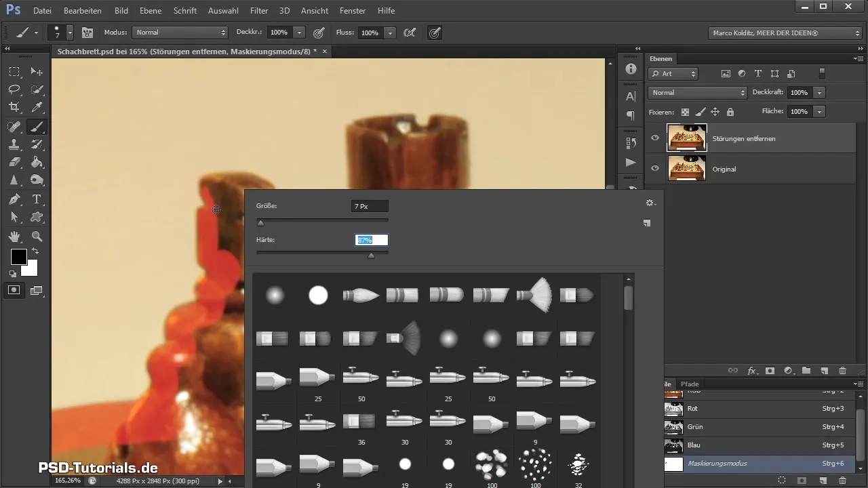This screenshot has height=488, width=868.
Task: Open the Actions panel play icon
Action: tap(631, 163)
